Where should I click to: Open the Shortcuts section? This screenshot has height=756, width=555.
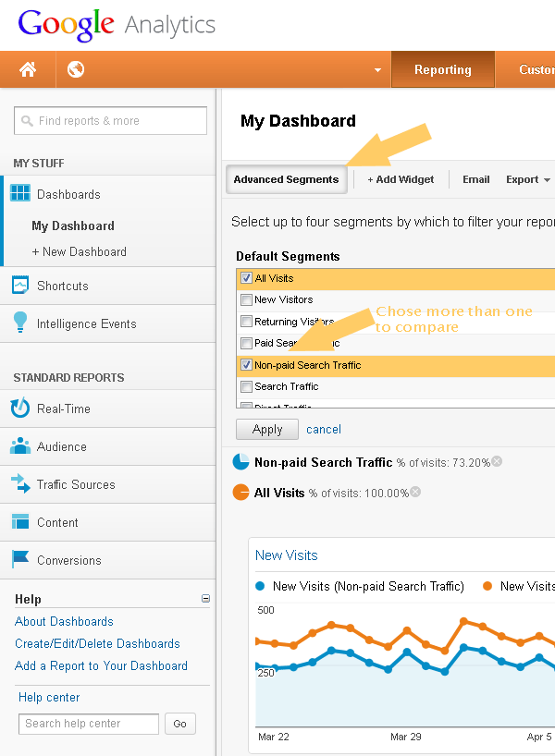pyautogui.click(x=63, y=286)
